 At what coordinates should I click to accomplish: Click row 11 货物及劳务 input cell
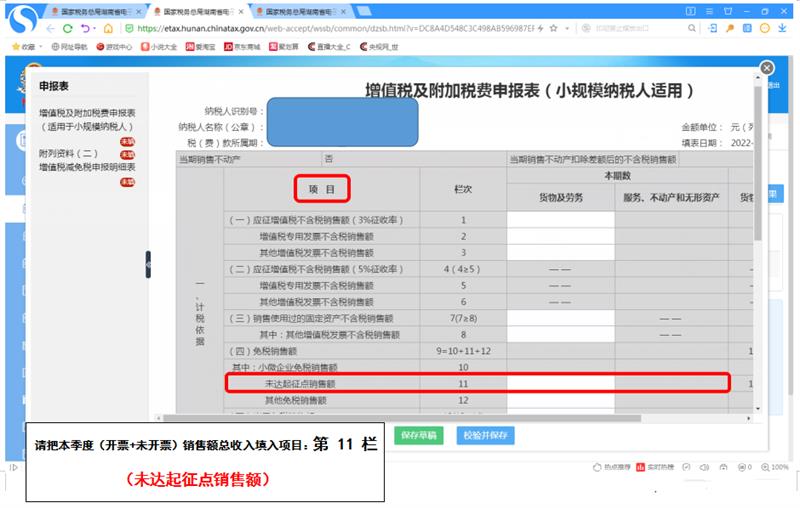tap(560, 383)
